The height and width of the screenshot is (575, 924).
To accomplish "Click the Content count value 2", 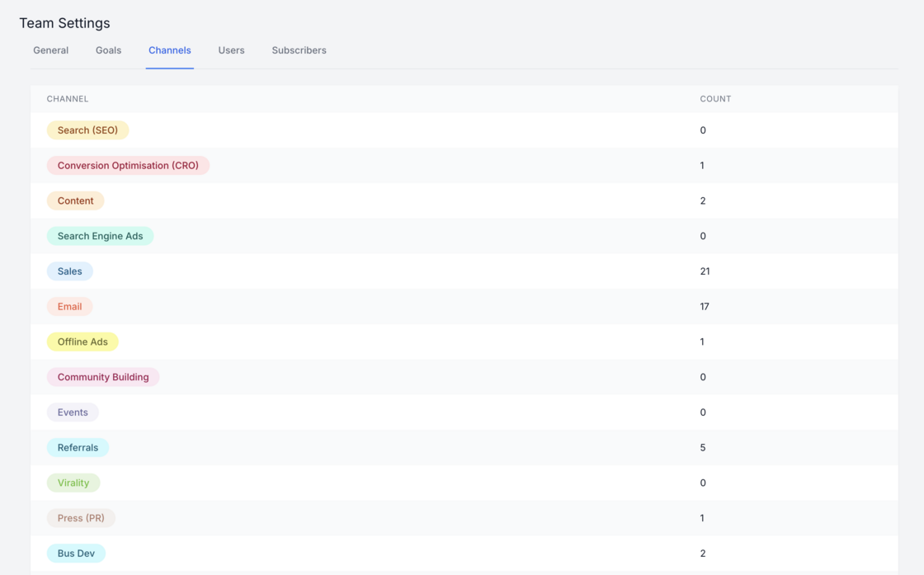I will click(702, 201).
